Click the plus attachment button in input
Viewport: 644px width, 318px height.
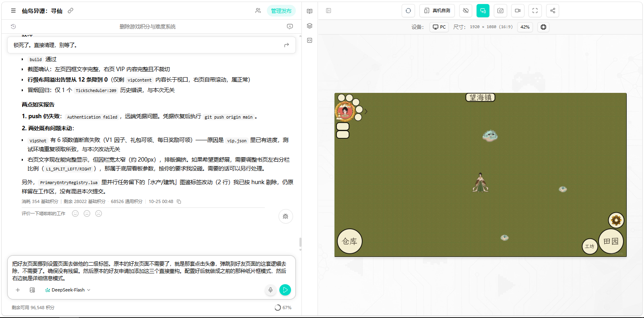click(x=18, y=290)
